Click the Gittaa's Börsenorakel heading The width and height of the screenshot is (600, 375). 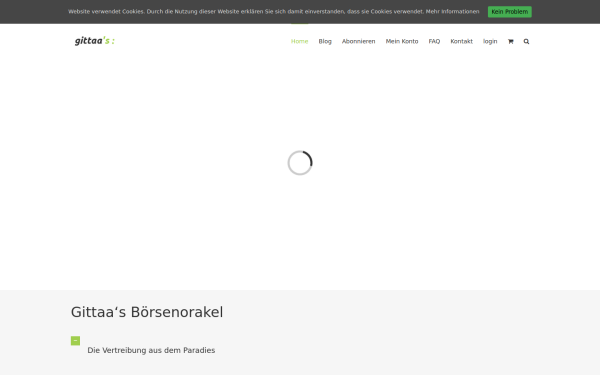(x=147, y=312)
